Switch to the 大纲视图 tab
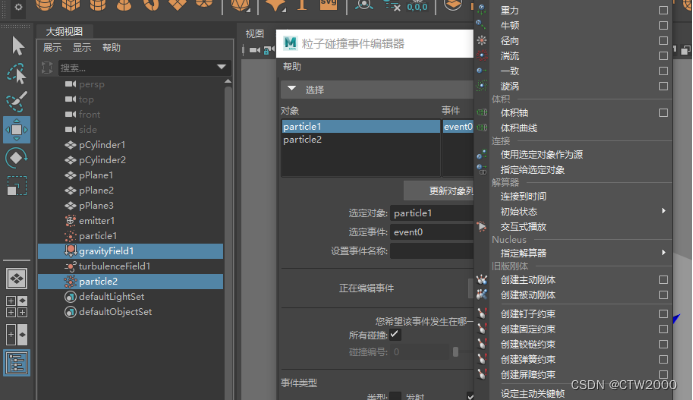Screen dimensions: 693x400 click(65, 31)
